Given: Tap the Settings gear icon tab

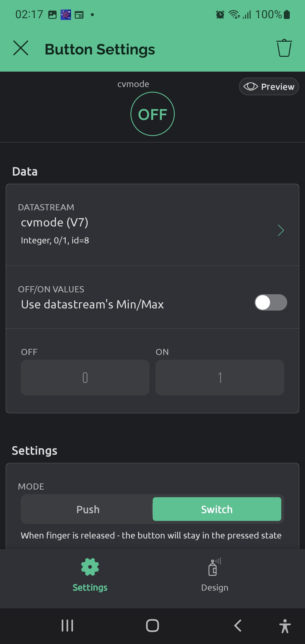Looking at the screenshot, I should pyautogui.click(x=90, y=567).
